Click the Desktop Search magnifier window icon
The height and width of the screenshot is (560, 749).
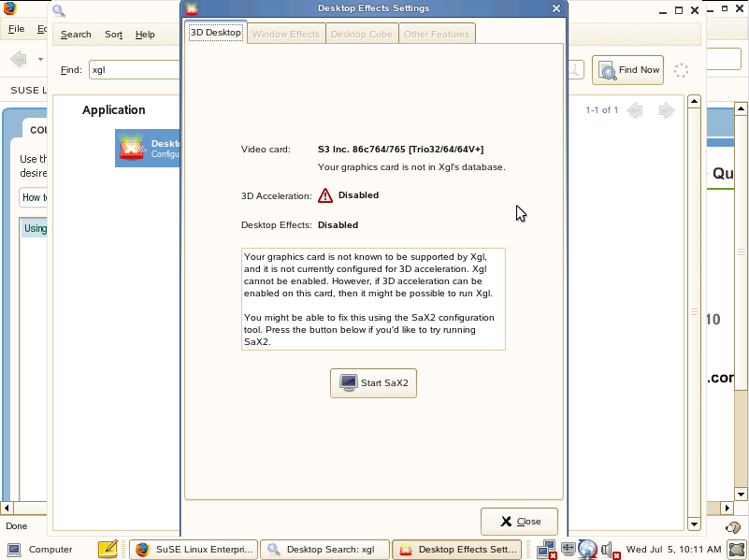[x=59, y=10]
